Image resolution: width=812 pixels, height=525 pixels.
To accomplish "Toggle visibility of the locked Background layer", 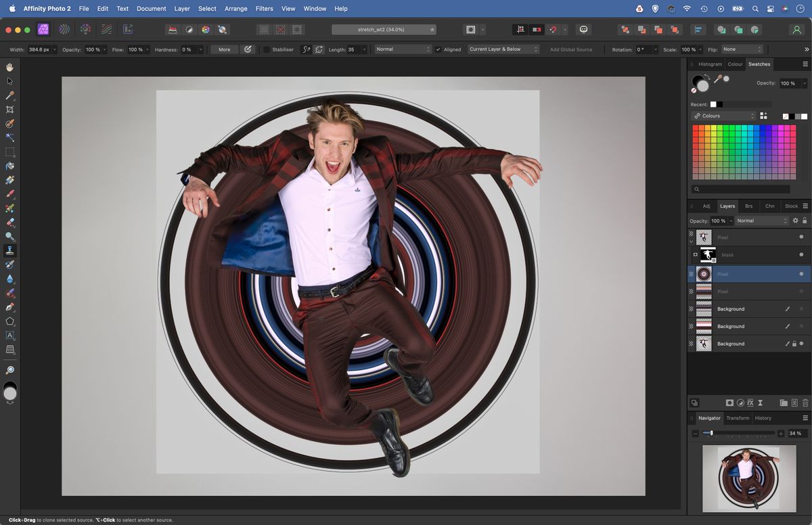I will pyautogui.click(x=801, y=343).
